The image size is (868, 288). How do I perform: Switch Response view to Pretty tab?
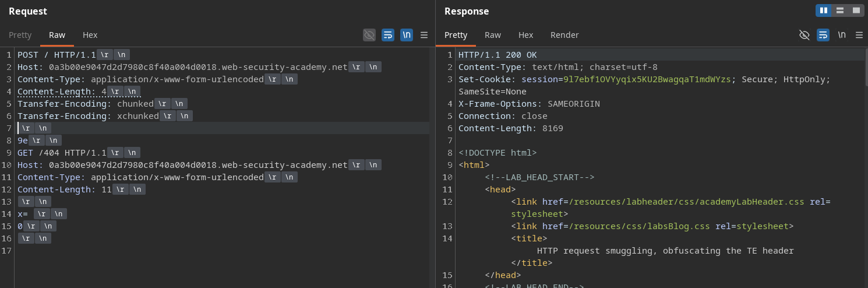pyautogui.click(x=456, y=35)
